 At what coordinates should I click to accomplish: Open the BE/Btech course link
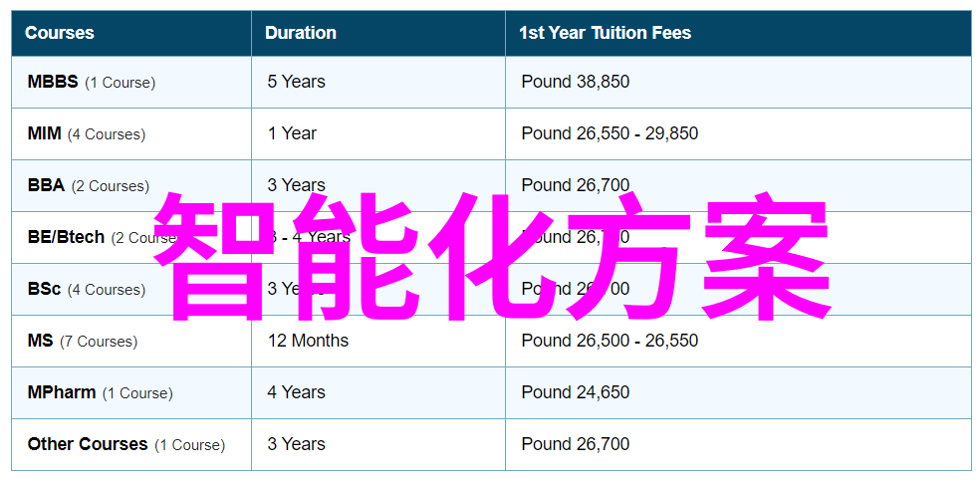tap(66, 237)
